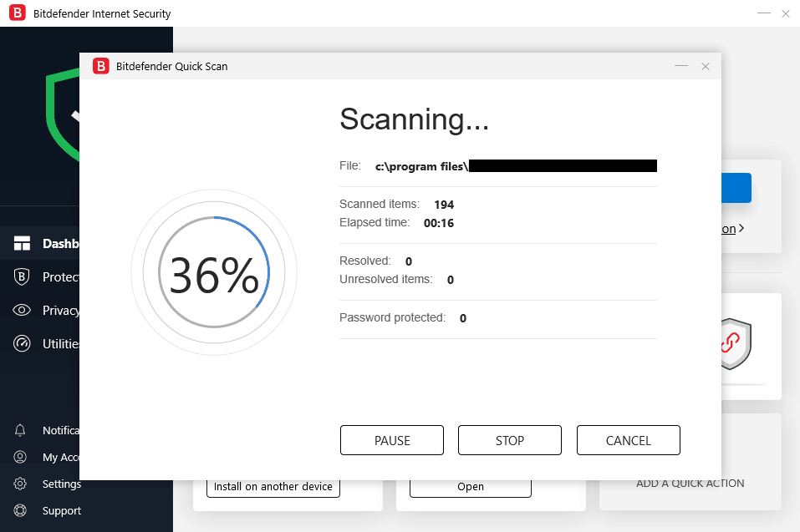Stop the quick scan
This screenshot has width=800, height=532.
coord(509,440)
